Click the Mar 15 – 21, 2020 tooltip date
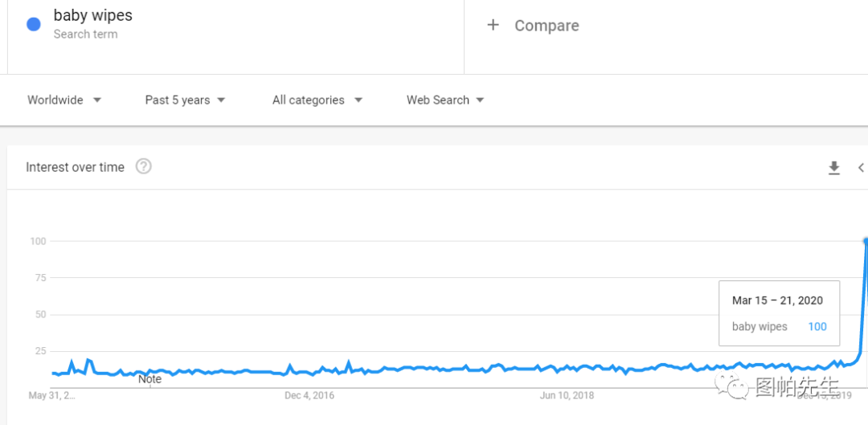Image resolution: width=868 pixels, height=425 pixels. tap(777, 300)
